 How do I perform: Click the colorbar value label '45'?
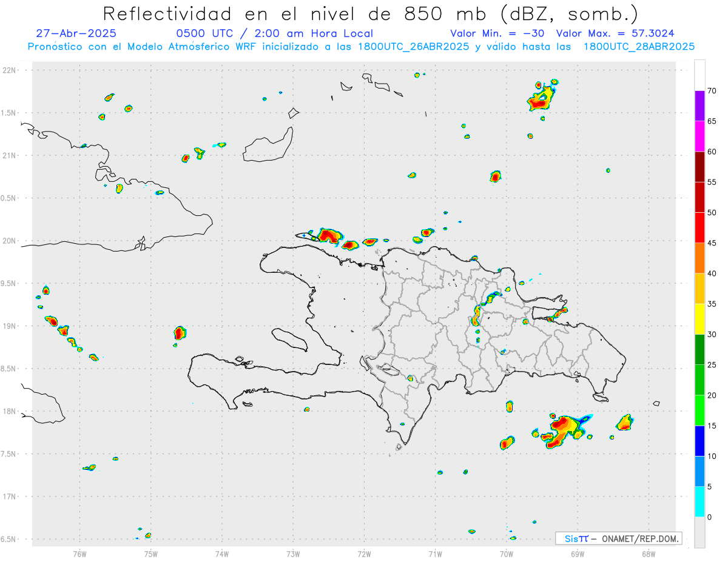pos(713,243)
